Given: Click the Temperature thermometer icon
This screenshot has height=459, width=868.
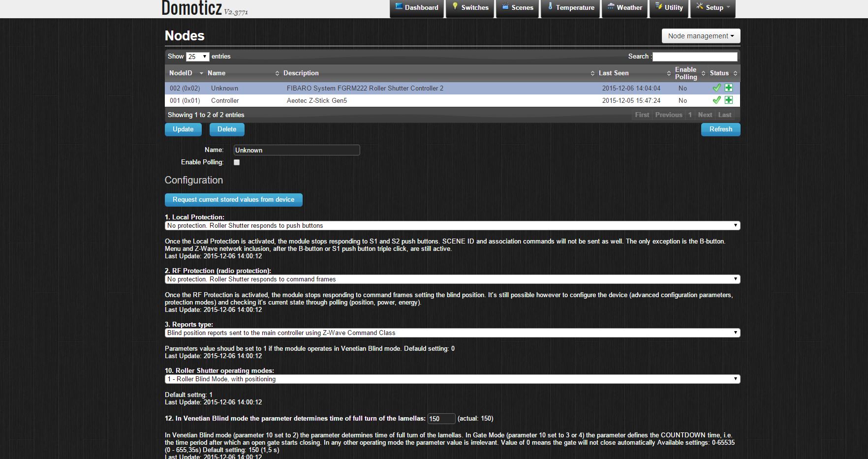Looking at the screenshot, I should pos(550,7).
